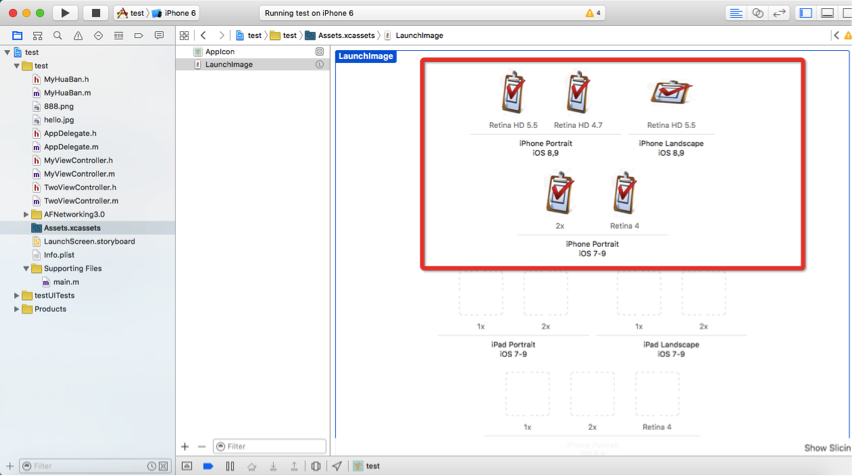Click Show Slicing button
865x476 pixels.
click(x=827, y=448)
